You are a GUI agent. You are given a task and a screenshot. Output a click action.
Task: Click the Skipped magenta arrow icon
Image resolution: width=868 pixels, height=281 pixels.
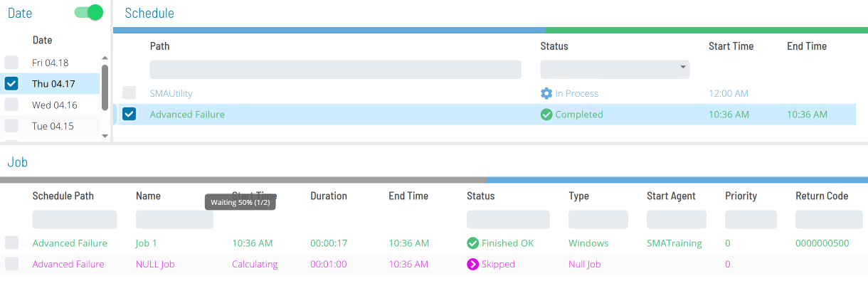pyautogui.click(x=472, y=265)
